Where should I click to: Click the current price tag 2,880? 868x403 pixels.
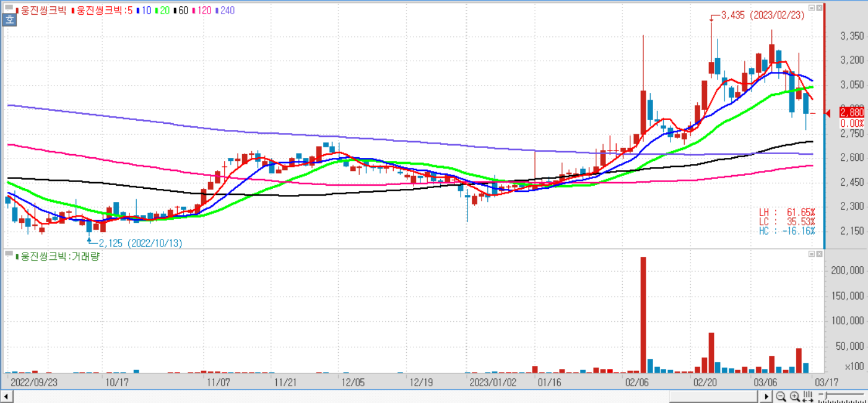tap(851, 112)
